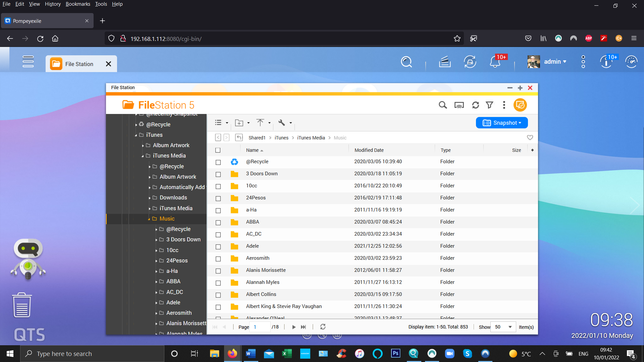The height and width of the screenshot is (362, 644).
Task: Click the refresh icon in FileStation header
Action: point(475,105)
